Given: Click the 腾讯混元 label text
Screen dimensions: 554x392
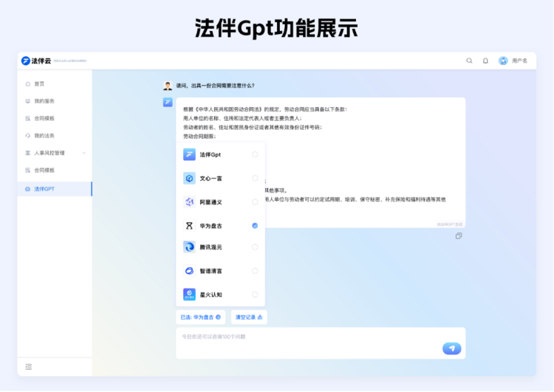Looking at the screenshot, I should point(211,247).
